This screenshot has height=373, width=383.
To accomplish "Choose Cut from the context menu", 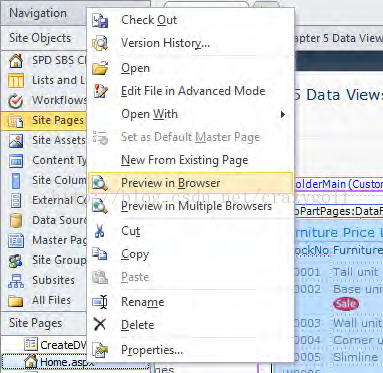I will 191,231.
